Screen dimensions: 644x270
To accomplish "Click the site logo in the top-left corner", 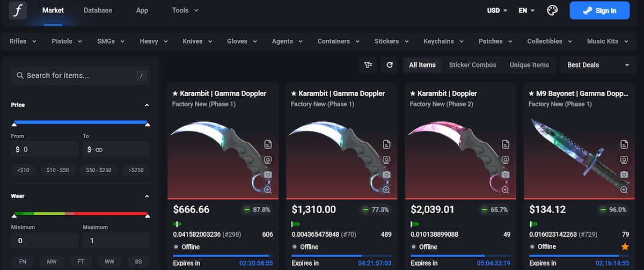I will (18, 10).
